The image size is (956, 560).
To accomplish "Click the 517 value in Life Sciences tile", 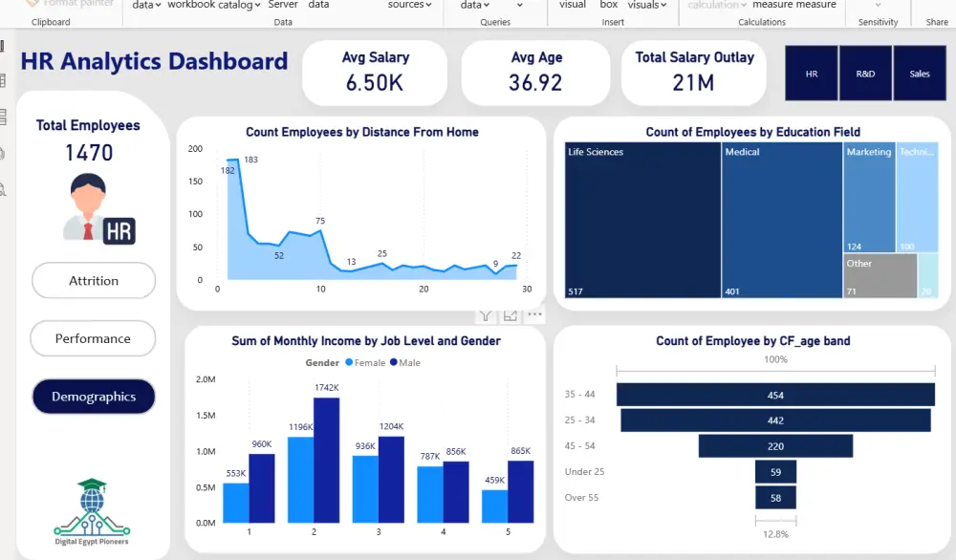I will point(575,291).
